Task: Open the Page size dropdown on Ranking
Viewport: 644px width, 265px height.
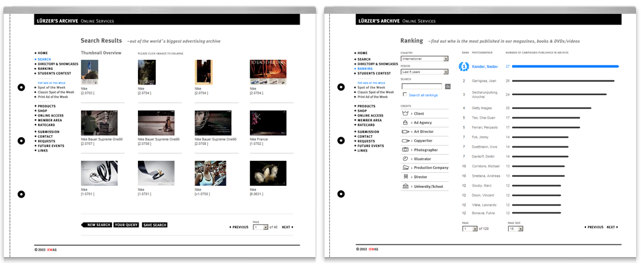Action: [515, 229]
